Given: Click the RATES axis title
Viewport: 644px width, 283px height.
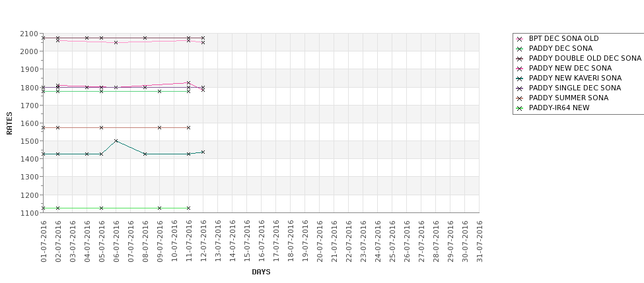Looking at the screenshot, I should [x=9, y=123].
